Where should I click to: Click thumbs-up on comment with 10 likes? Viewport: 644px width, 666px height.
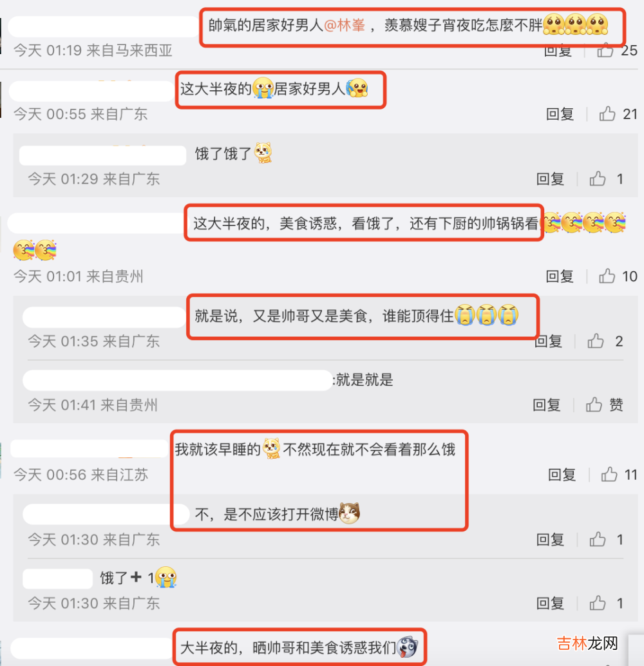(x=607, y=276)
